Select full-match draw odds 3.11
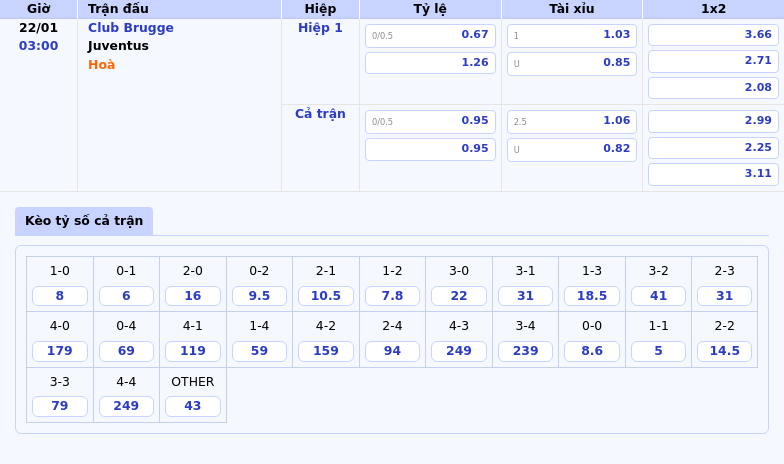The width and height of the screenshot is (784, 464). [x=713, y=174]
